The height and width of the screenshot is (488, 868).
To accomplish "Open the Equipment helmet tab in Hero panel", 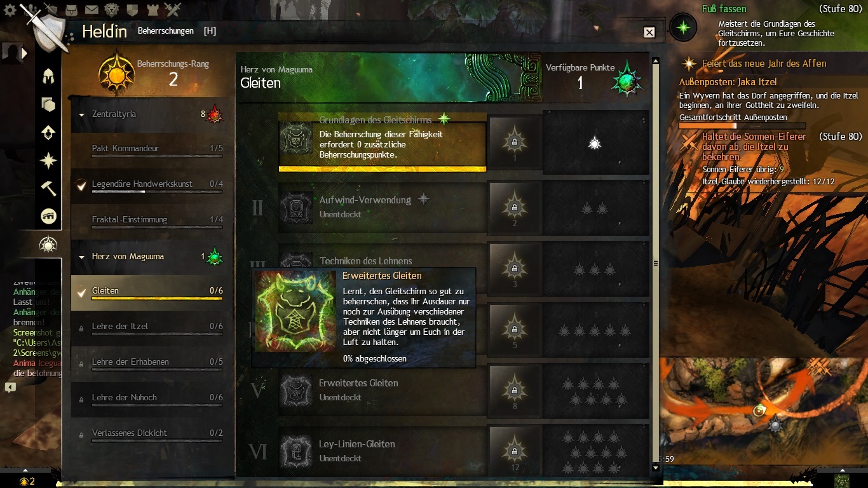I will [48, 77].
